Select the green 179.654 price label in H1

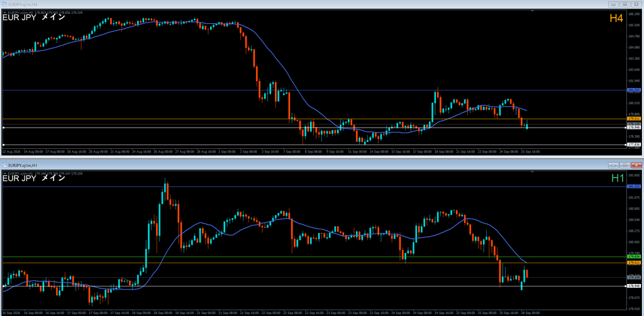pyautogui.click(x=634, y=256)
